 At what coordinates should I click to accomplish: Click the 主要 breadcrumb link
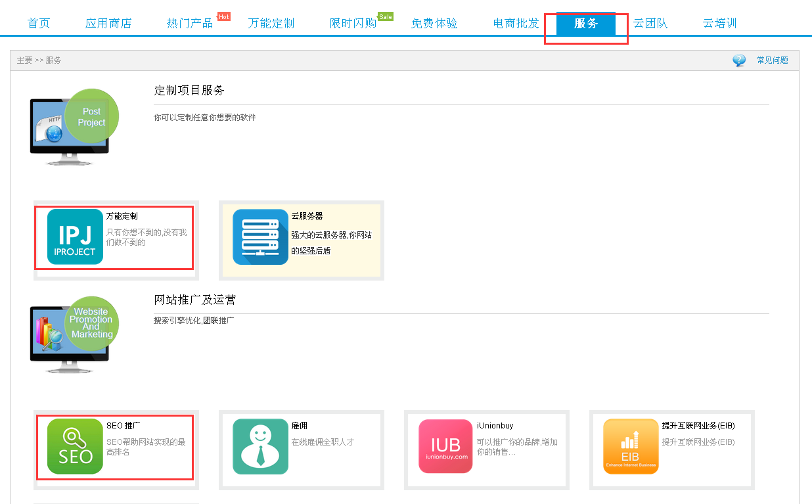click(x=24, y=60)
